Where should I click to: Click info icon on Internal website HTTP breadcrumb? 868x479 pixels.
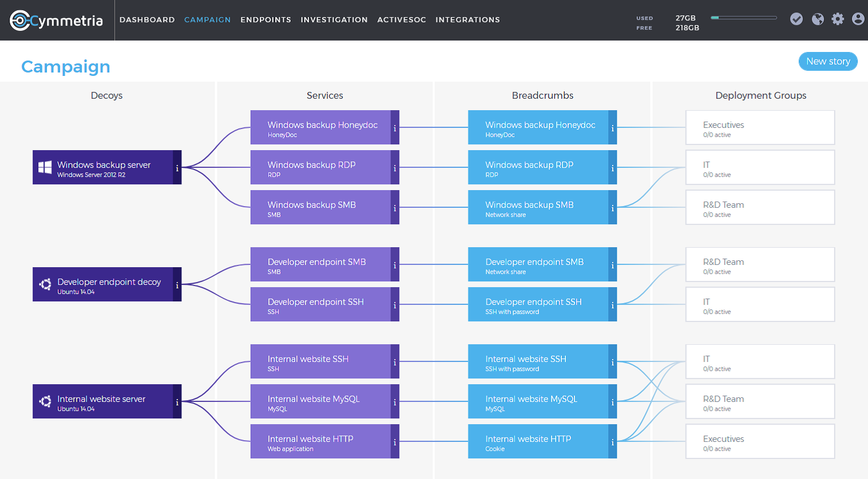pos(612,442)
